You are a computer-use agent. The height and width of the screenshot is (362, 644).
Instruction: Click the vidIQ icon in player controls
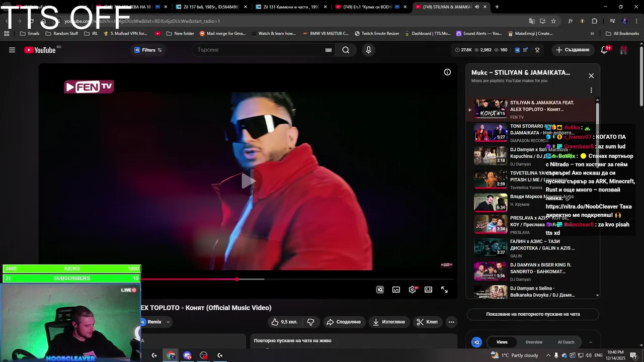(x=380, y=290)
